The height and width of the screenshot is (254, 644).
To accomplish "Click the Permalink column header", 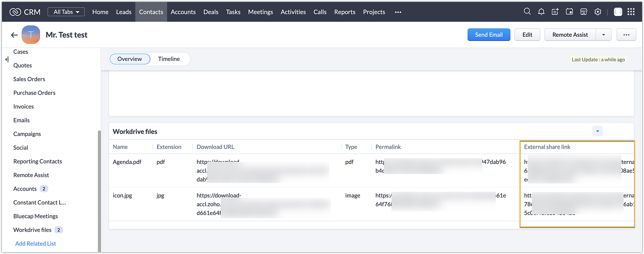I will [388, 147].
